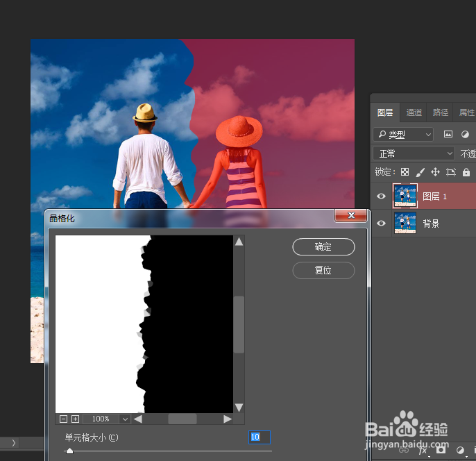Click the preview horizontal scrollbar thumb
This screenshot has height=461, width=476.
tap(182, 419)
